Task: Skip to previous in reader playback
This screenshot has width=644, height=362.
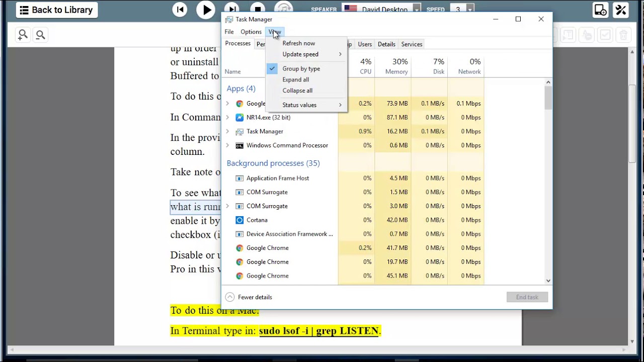Action: (x=180, y=10)
